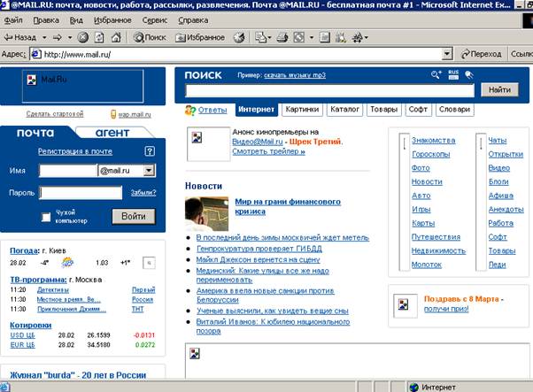Image resolution: width=533 pixels, height=392 pixels.
Task: Open the @mail.ru domain dropdown
Action: tap(149, 171)
